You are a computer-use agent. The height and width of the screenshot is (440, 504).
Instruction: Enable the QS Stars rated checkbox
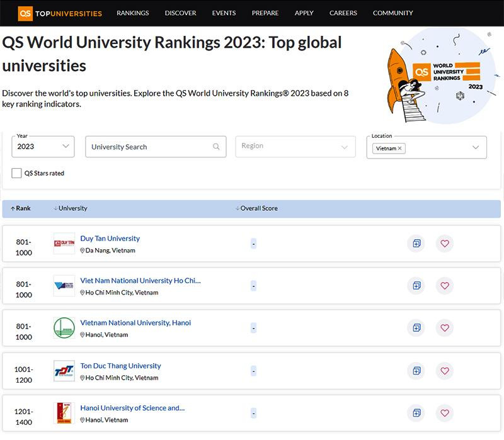click(x=17, y=173)
